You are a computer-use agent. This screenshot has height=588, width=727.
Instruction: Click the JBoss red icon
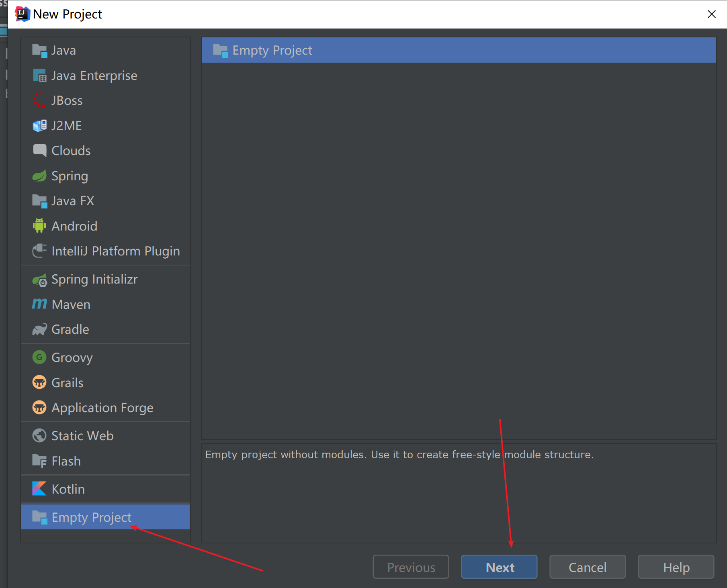coord(39,100)
